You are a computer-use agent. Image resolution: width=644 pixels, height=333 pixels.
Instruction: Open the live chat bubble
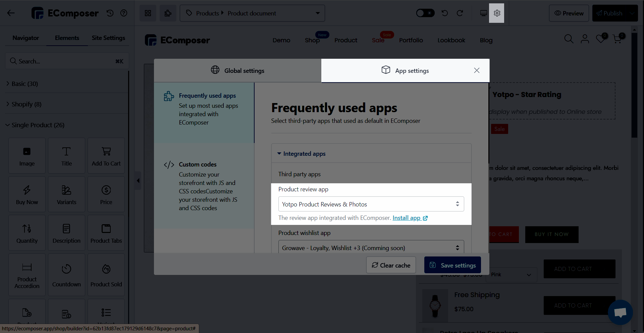point(620,312)
